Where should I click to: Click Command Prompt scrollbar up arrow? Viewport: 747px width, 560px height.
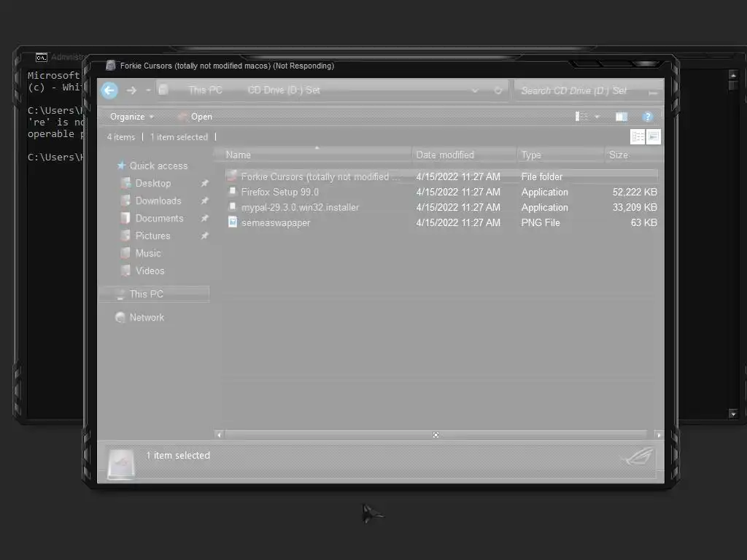733,75
